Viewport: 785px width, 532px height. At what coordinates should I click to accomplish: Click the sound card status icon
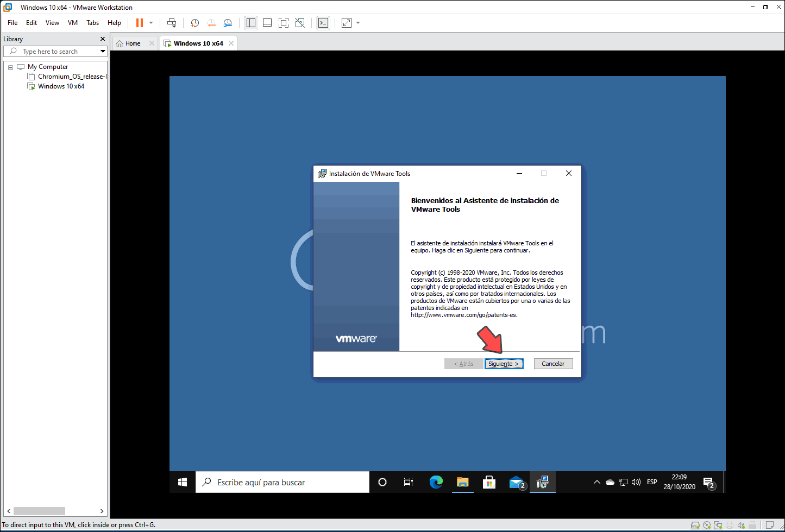[x=741, y=525]
